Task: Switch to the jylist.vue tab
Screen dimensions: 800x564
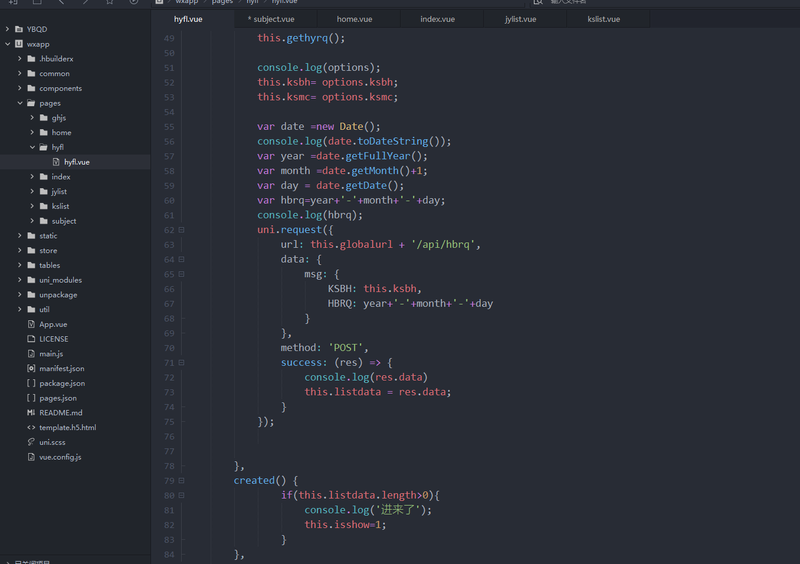Action: [x=525, y=19]
